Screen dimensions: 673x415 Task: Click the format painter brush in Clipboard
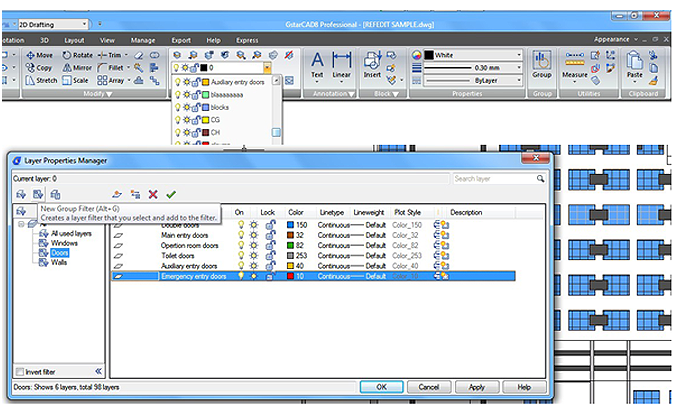click(x=653, y=80)
